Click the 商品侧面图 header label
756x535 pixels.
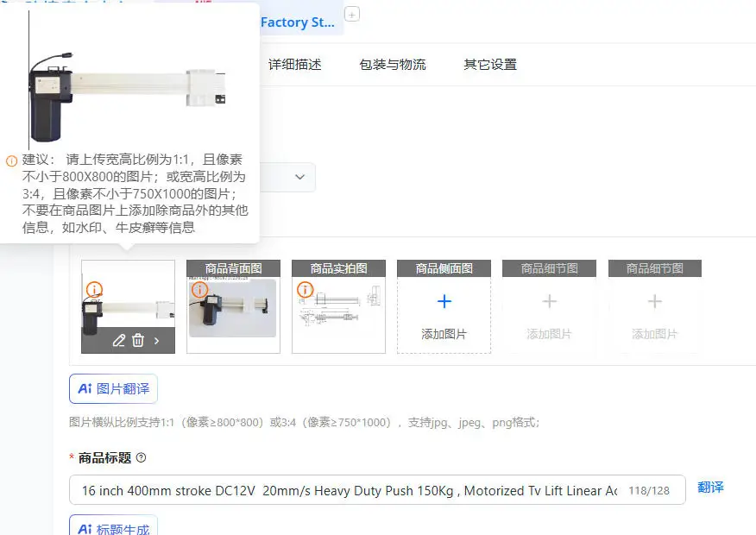444,268
